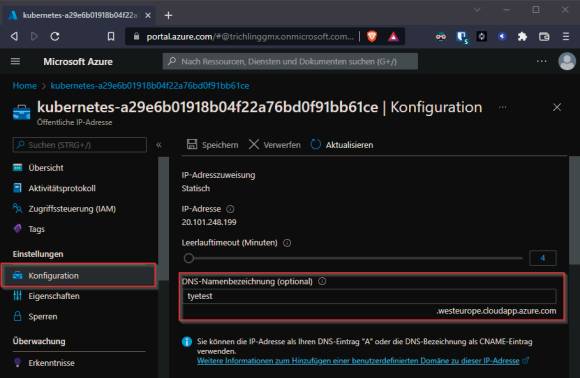Viewport: 580px width, 378px height.
Task: Reload the page with the refresh icon
Action: tap(55, 36)
